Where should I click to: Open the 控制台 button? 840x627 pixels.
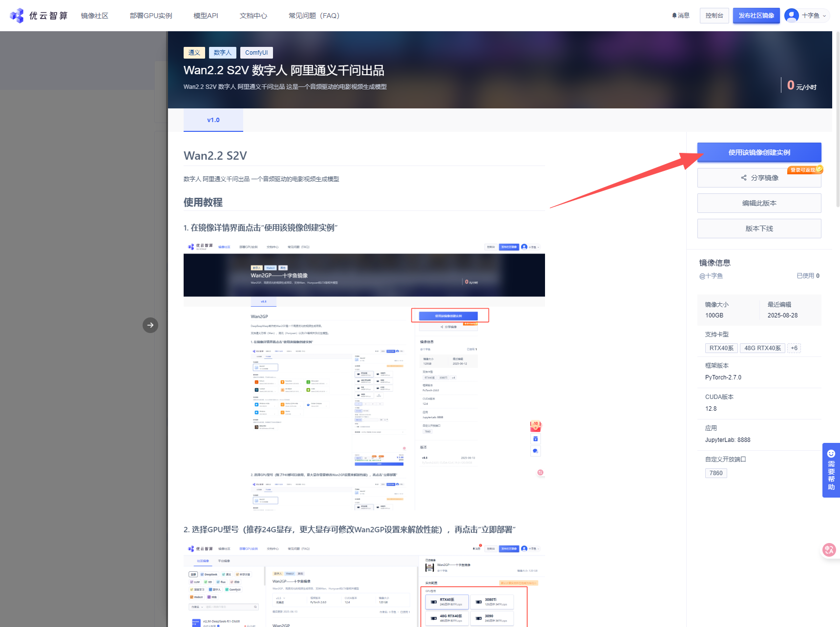[714, 16]
